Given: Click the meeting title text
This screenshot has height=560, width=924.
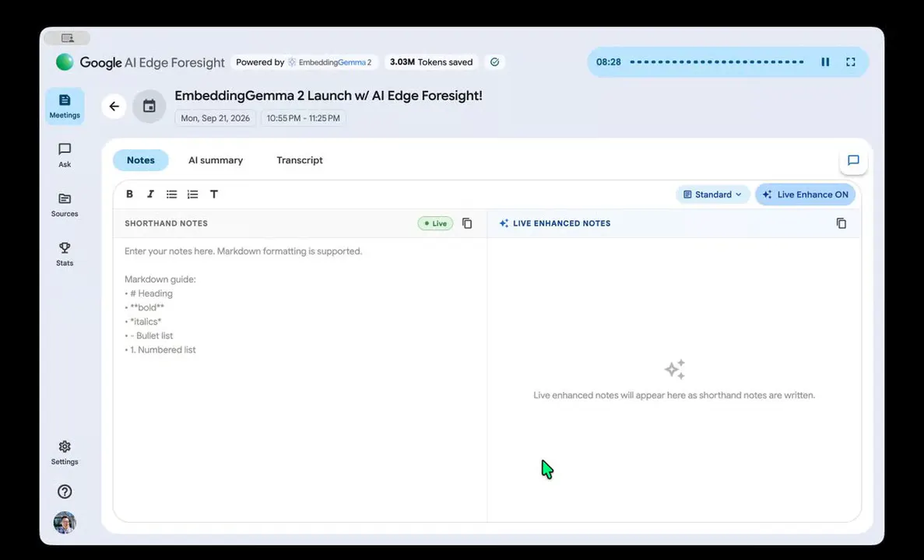Looking at the screenshot, I should (328, 96).
